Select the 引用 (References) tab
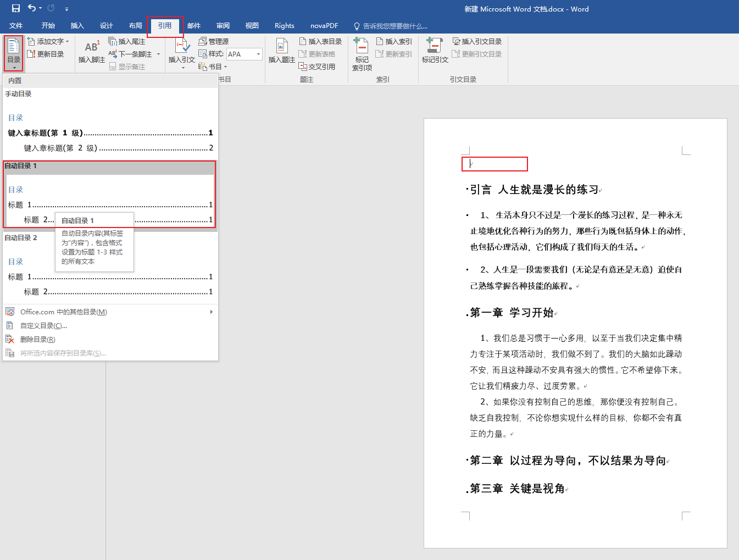The image size is (739, 560). (x=165, y=26)
